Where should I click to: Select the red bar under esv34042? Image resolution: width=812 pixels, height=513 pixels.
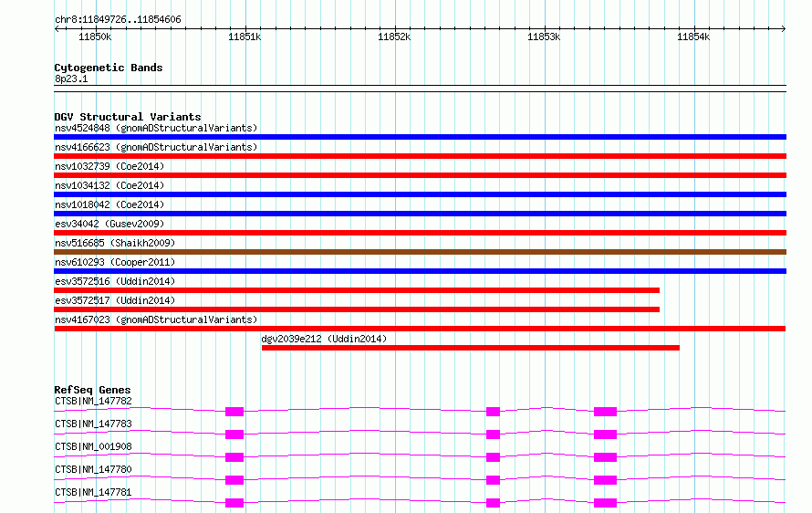pos(420,233)
